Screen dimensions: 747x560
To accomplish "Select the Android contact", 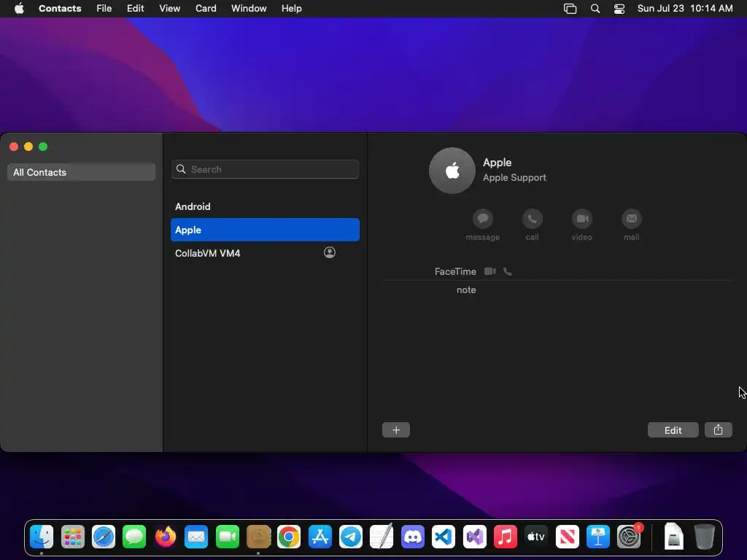I will coord(265,206).
